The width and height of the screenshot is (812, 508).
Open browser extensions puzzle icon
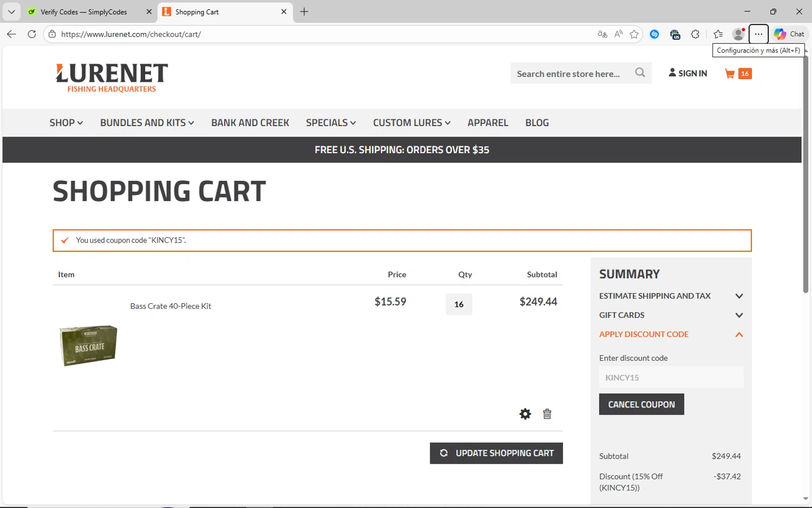696,34
